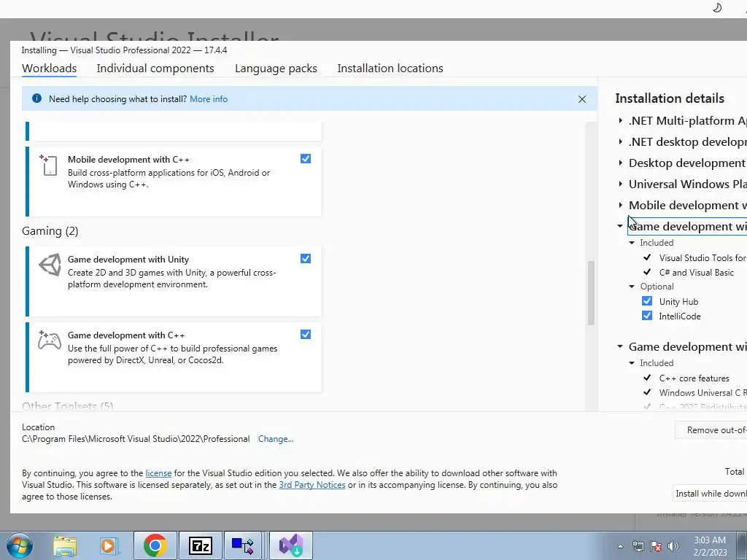Expand .NET desktop development details
This screenshot has width=747, height=560.
[x=620, y=141]
